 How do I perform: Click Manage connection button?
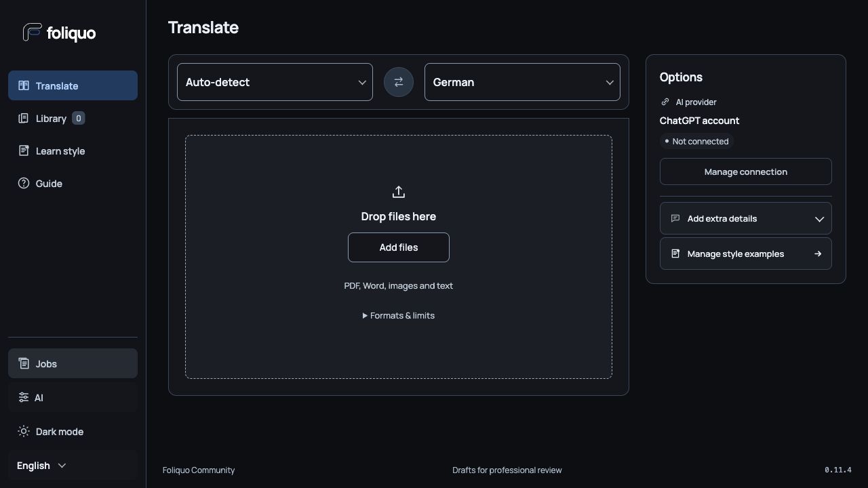(x=745, y=171)
